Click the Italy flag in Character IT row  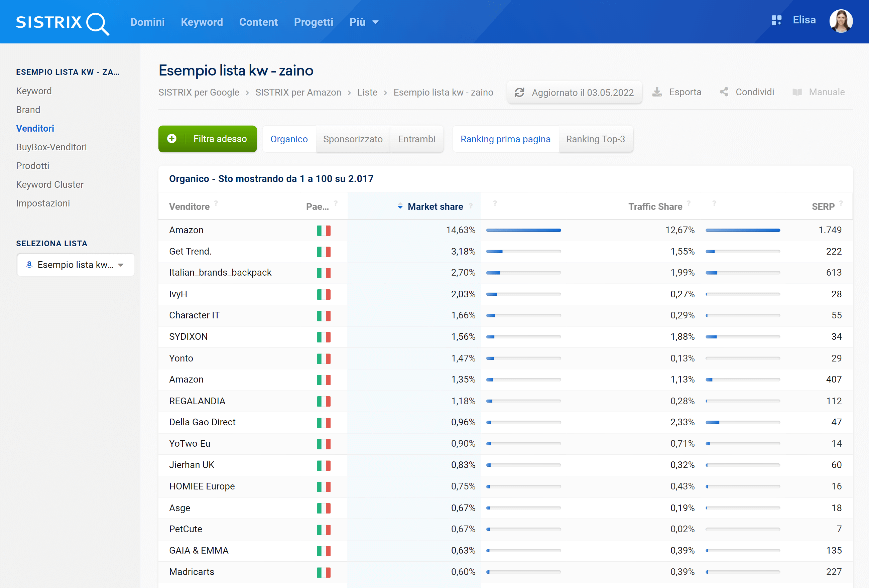pyautogui.click(x=324, y=316)
